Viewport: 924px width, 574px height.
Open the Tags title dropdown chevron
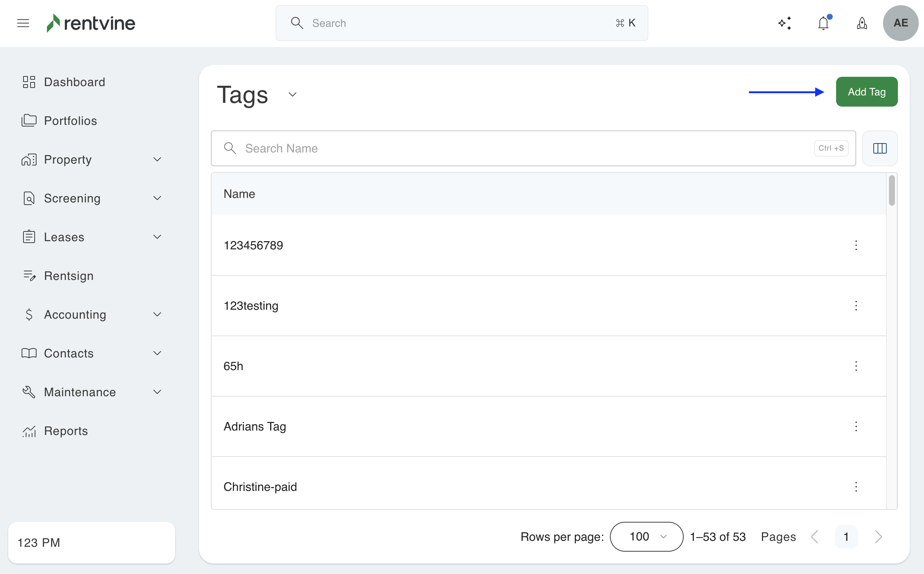pos(292,95)
